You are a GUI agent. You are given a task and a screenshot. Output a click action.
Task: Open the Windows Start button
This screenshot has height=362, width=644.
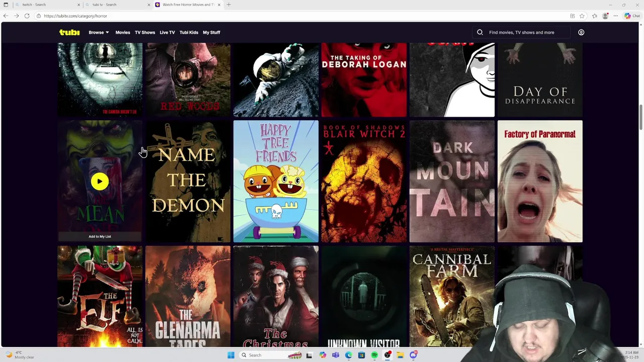pyautogui.click(x=231, y=355)
